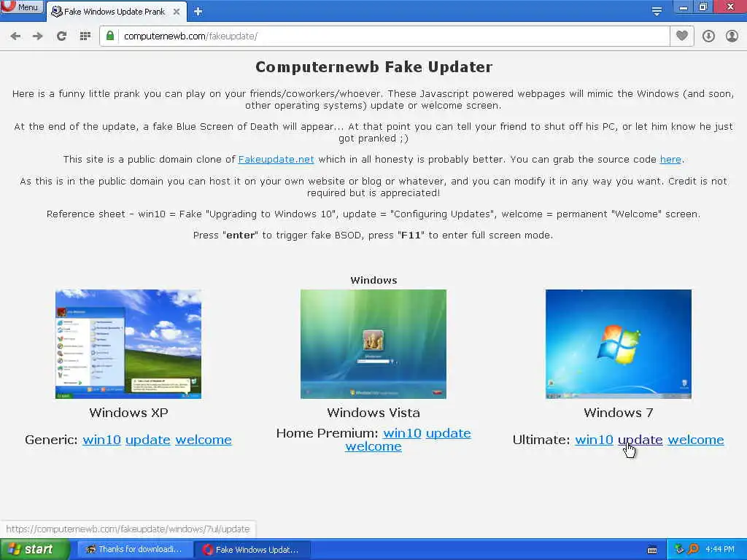Screen dimensions: 747x560
Task: Open Windows 7 Ultimate welcome link
Action: point(695,440)
